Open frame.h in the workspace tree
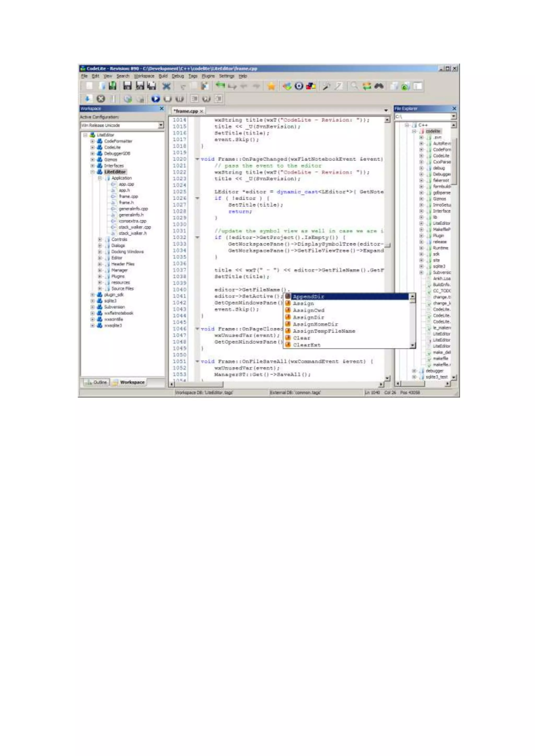 [x=126, y=203]
